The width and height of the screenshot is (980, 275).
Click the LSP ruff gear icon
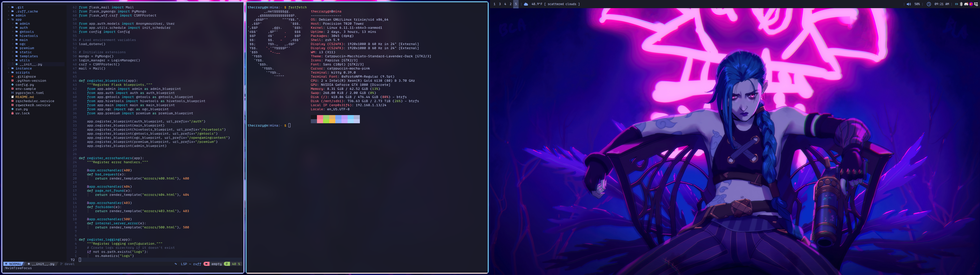[176, 264]
